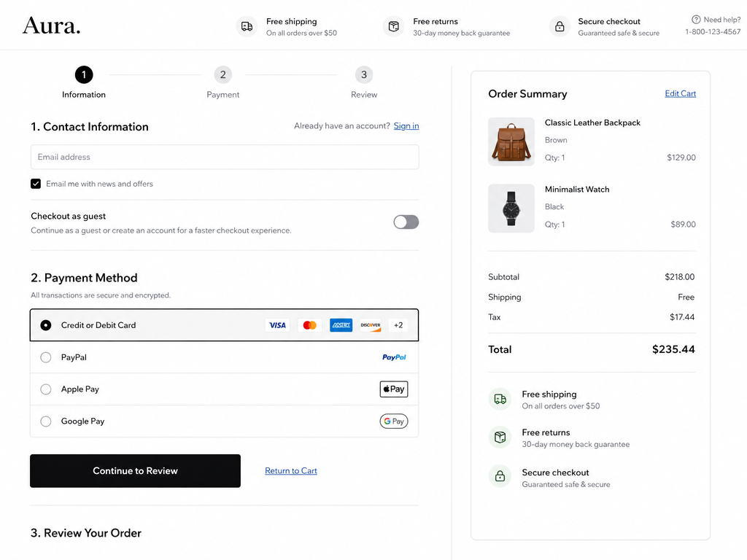Image resolution: width=747 pixels, height=560 pixels.
Task: Select the Apple Pay radio button
Action: pyautogui.click(x=46, y=389)
